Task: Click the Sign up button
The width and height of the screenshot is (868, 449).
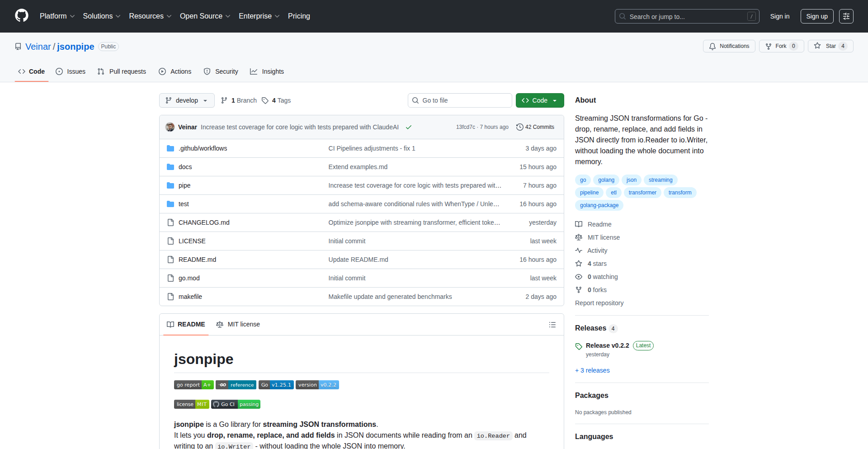Action: (816, 16)
